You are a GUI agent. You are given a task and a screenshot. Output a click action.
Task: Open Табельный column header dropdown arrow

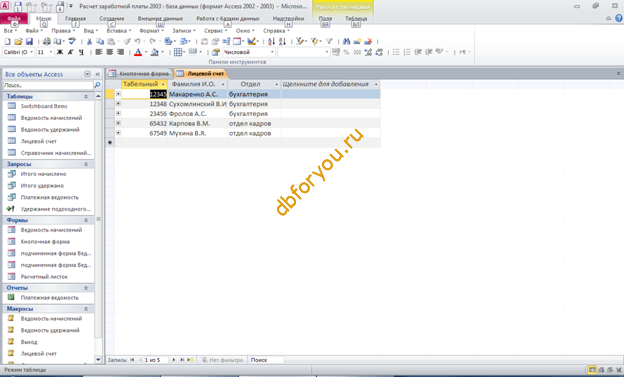click(163, 84)
